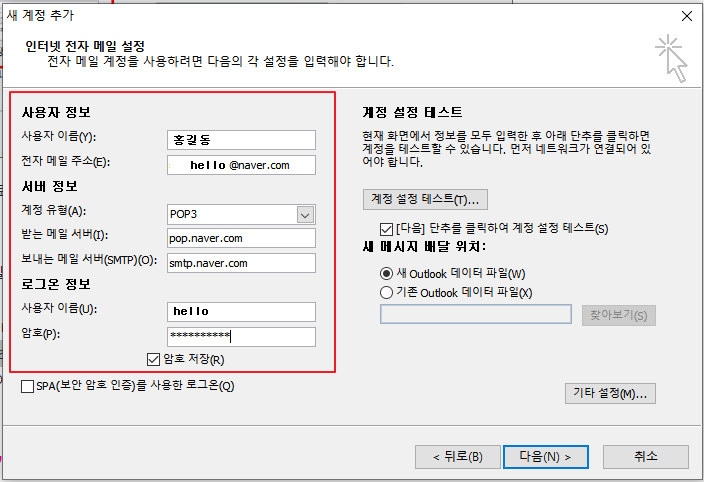Image resolution: width=704 pixels, height=482 pixels.
Task: Proceed with 다음(N) > button
Action: (546, 457)
